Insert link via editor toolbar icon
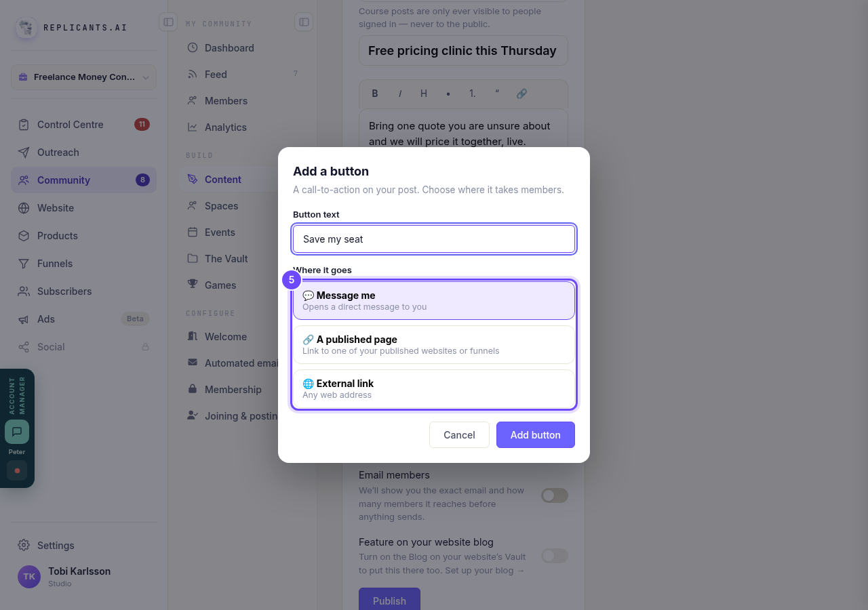 click(x=521, y=94)
